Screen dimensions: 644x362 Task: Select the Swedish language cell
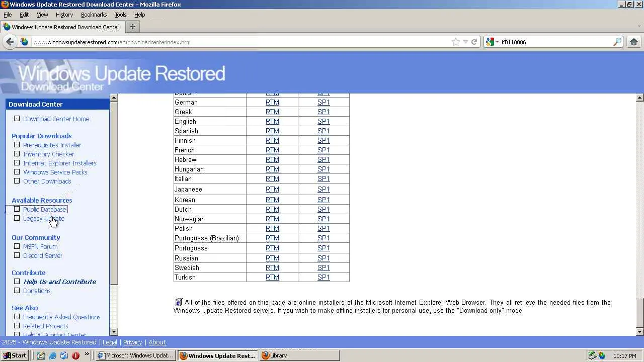pos(210,268)
